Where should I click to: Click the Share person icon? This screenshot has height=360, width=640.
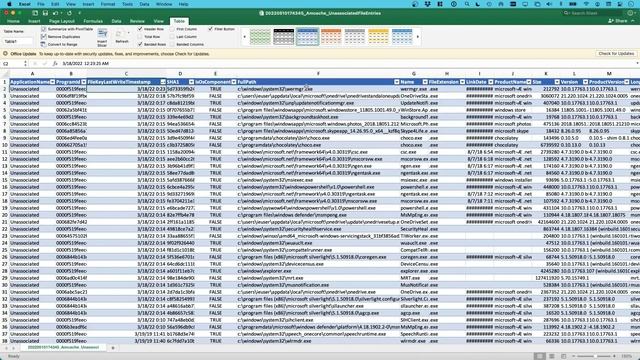pyautogui.click(x=611, y=21)
